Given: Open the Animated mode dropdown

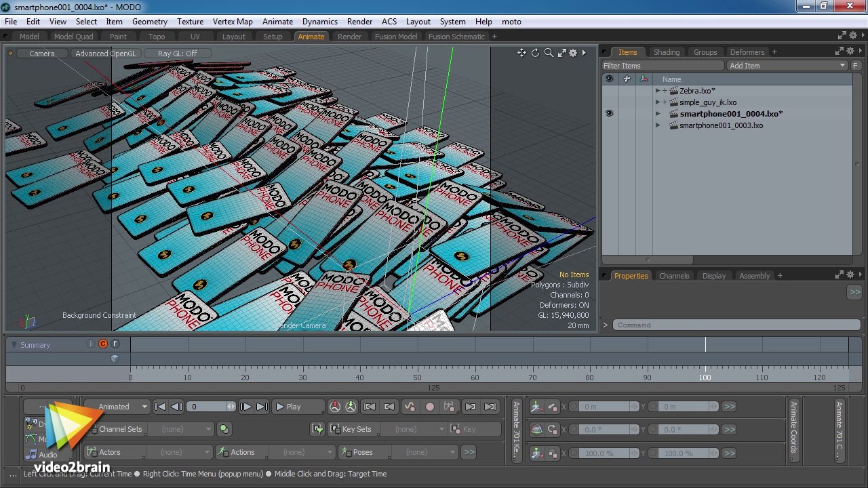Looking at the screenshot, I should coord(117,407).
